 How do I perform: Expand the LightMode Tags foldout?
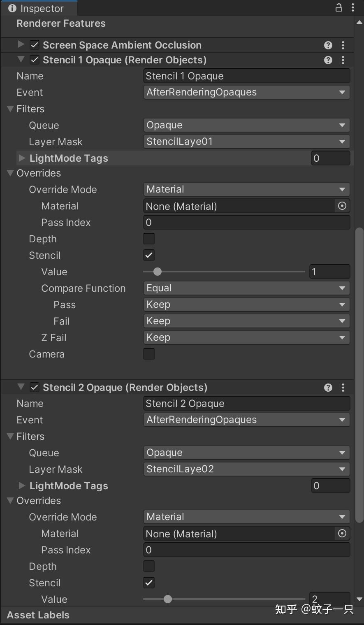(x=21, y=158)
